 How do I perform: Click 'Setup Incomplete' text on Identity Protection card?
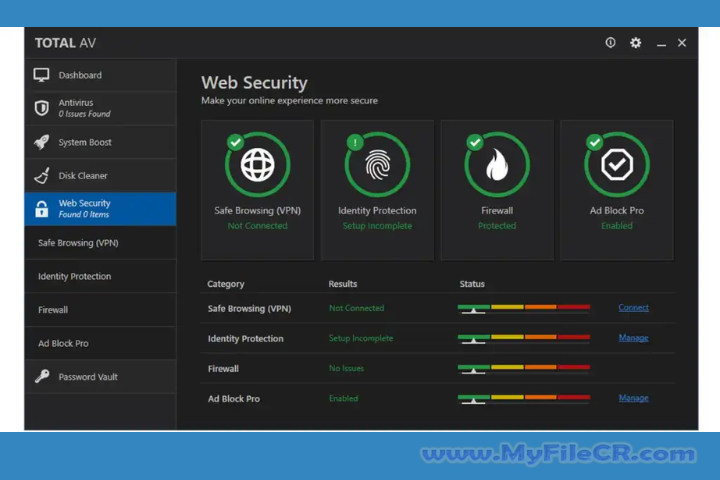coord(377,226)
